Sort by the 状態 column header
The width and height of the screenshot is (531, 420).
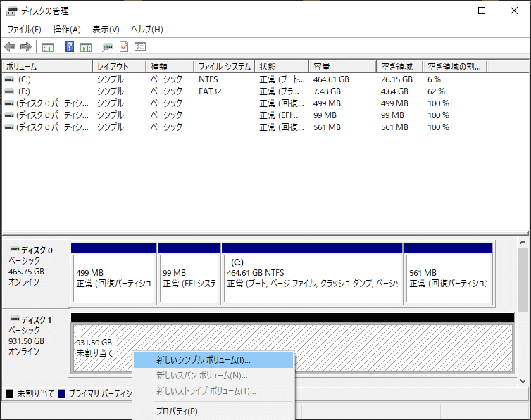click(282, 66)
